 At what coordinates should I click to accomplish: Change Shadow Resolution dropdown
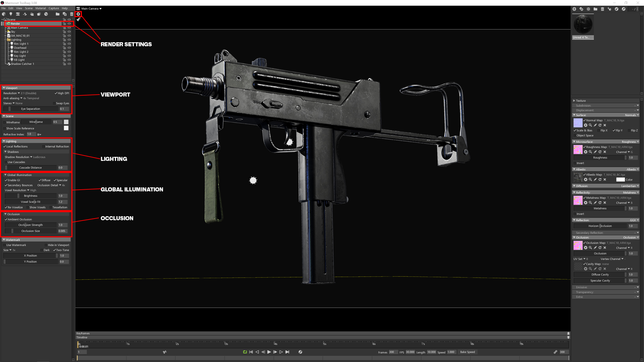[18, 157]
